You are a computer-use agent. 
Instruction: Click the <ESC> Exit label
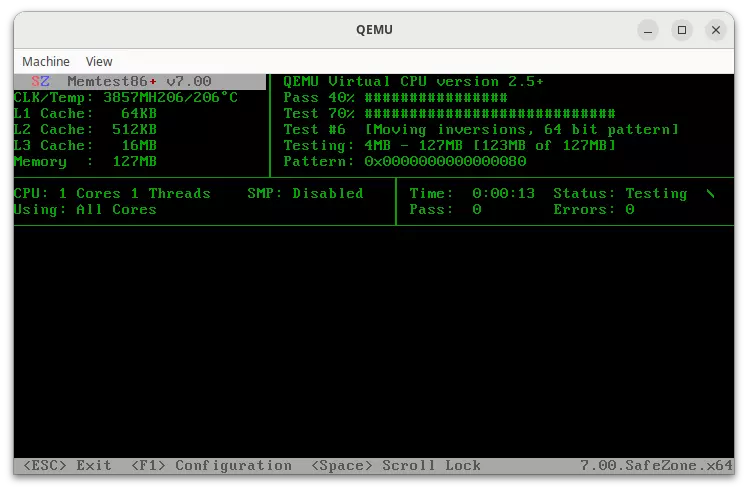tap(62, 465)
